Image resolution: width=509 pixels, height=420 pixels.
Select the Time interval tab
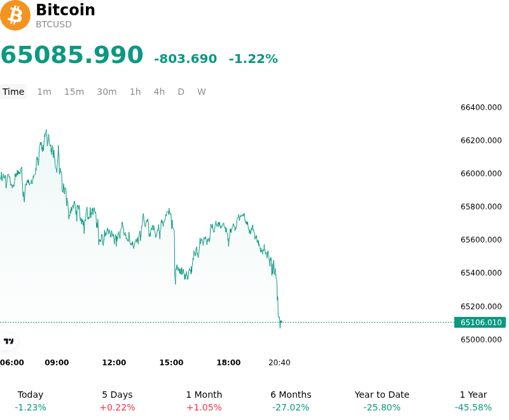[x=13, y=92]
